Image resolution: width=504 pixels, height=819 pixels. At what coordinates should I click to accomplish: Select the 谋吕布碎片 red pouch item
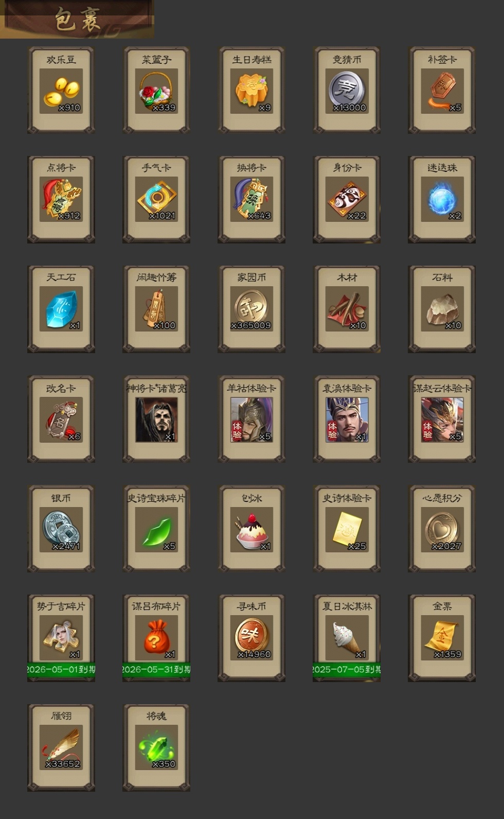(156, 638)
